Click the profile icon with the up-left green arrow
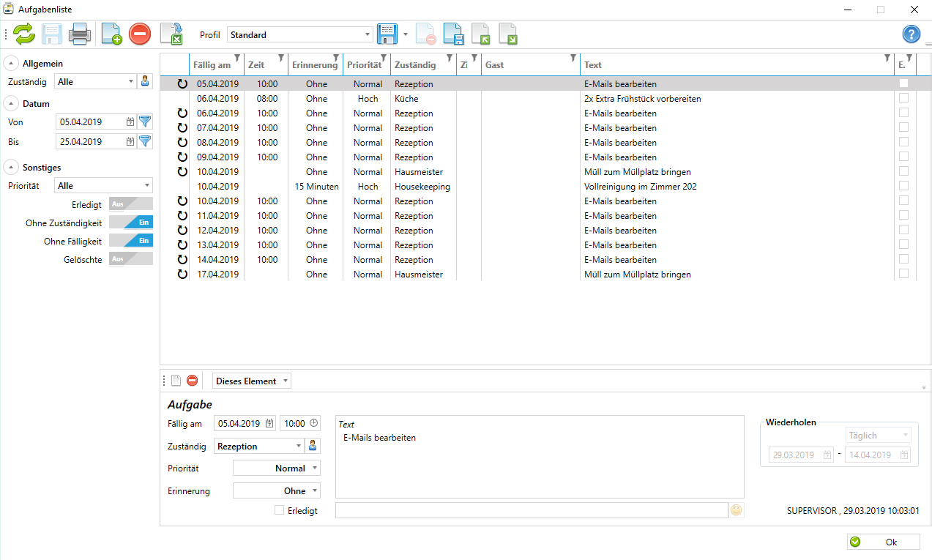 [x=480, y=34]
